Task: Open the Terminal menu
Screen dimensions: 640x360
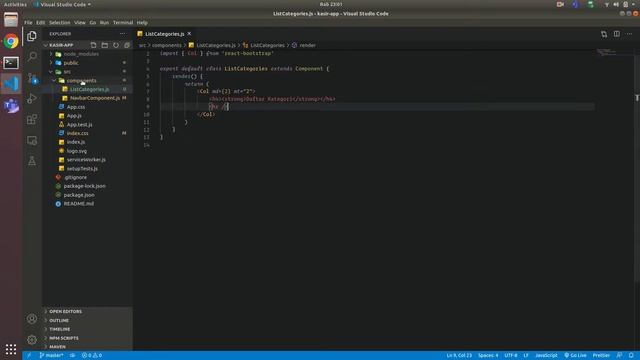Action: pos(123,23)
